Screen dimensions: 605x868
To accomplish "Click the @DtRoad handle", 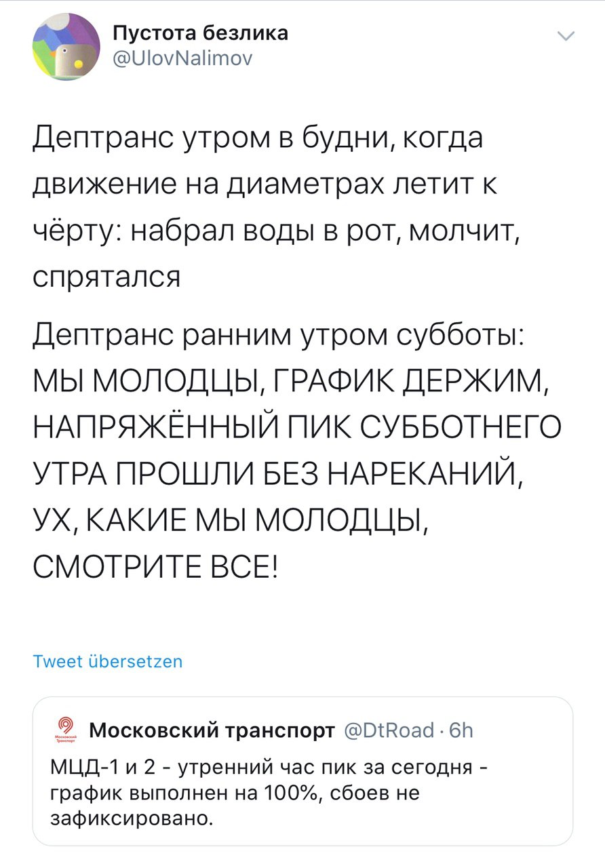I will point(389,730).
